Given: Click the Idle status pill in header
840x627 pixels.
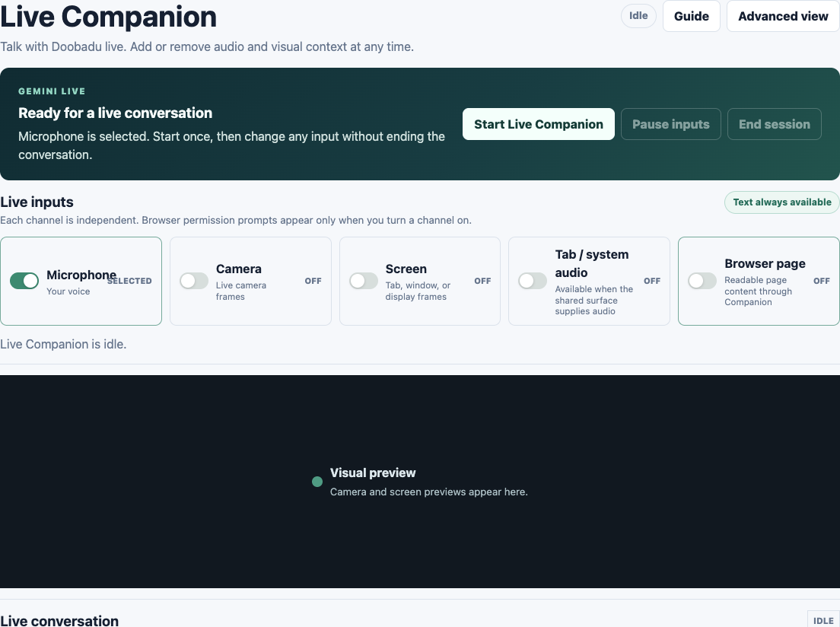Looking at the screenshot, I should 638,16.
